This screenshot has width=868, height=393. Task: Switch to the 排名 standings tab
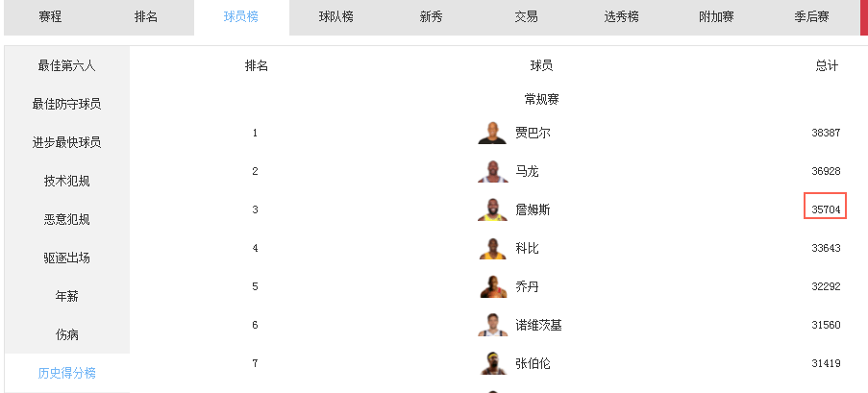point(146,17)
